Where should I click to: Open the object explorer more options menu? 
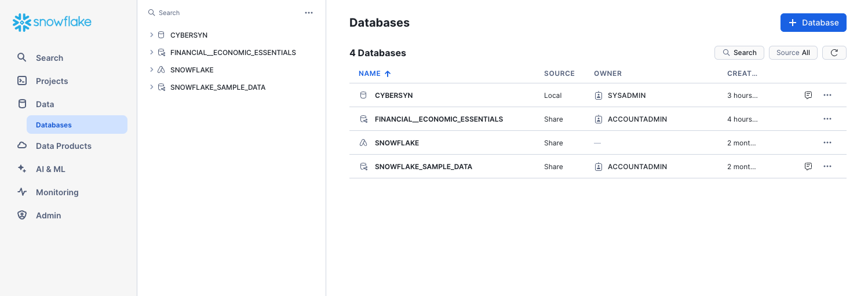pos(309,13)
